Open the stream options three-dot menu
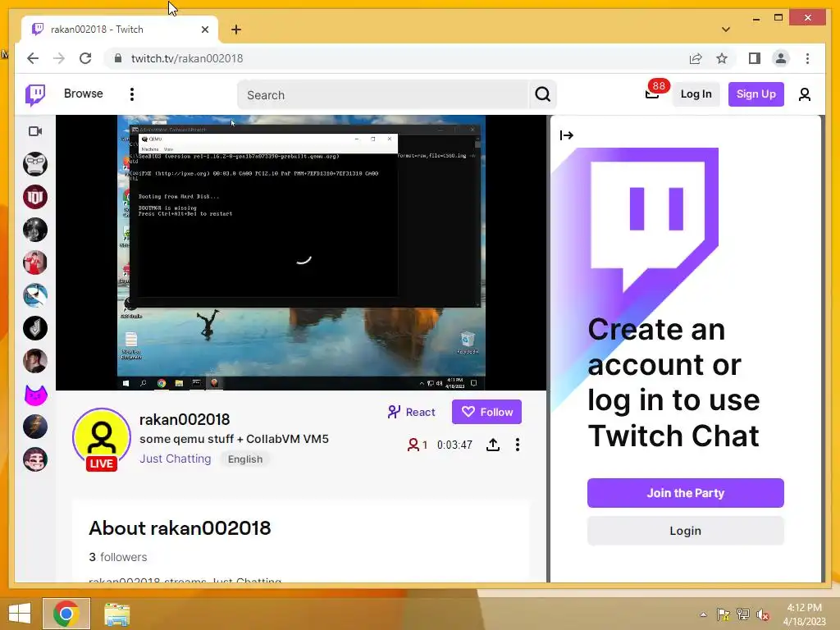This screenshot has width=840, height=630. pos(517,445)
